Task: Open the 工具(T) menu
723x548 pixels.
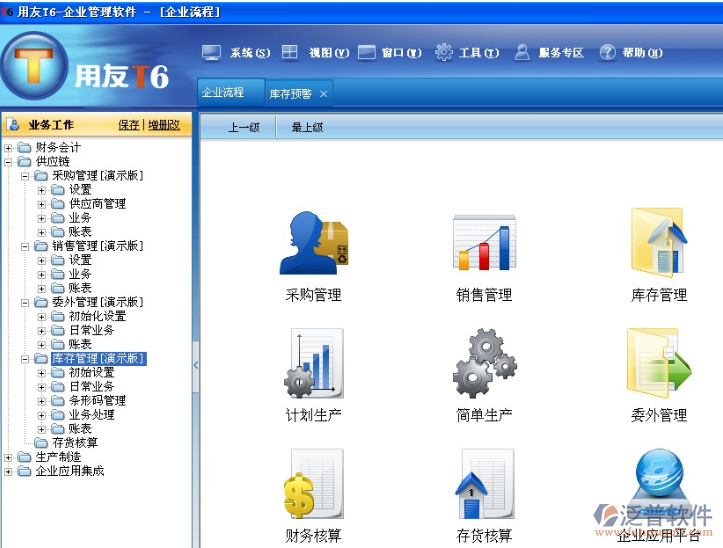Action: coord(467,53)
